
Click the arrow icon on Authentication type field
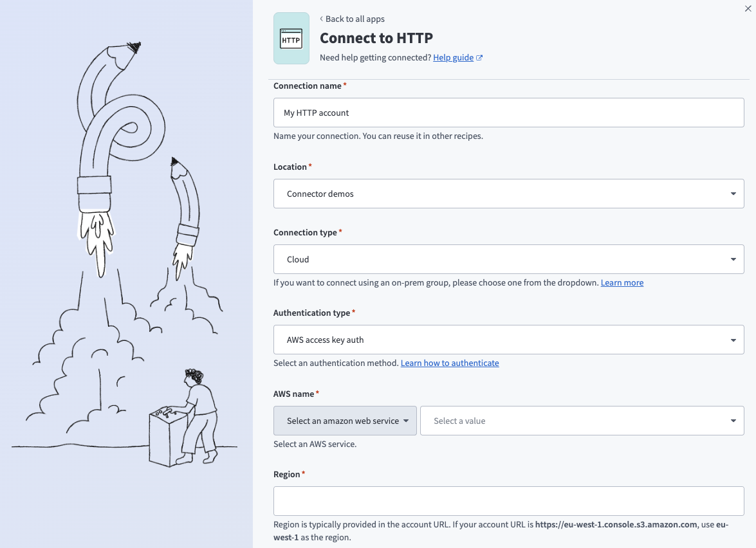733,340
